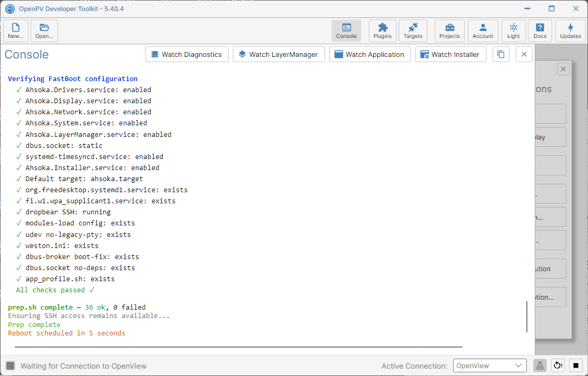Click the restart icon in the status bar
Screen dimensions: 588x376
pos(558,365)
